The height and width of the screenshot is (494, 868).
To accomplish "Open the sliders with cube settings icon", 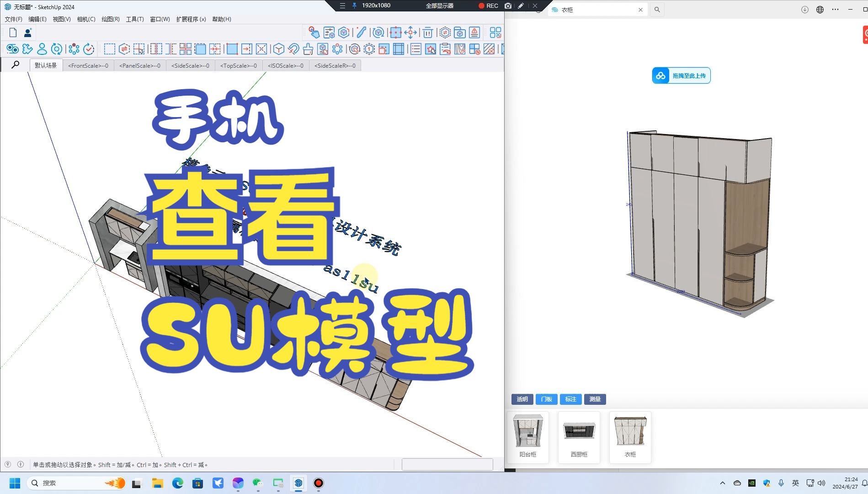I will point(329,32).
